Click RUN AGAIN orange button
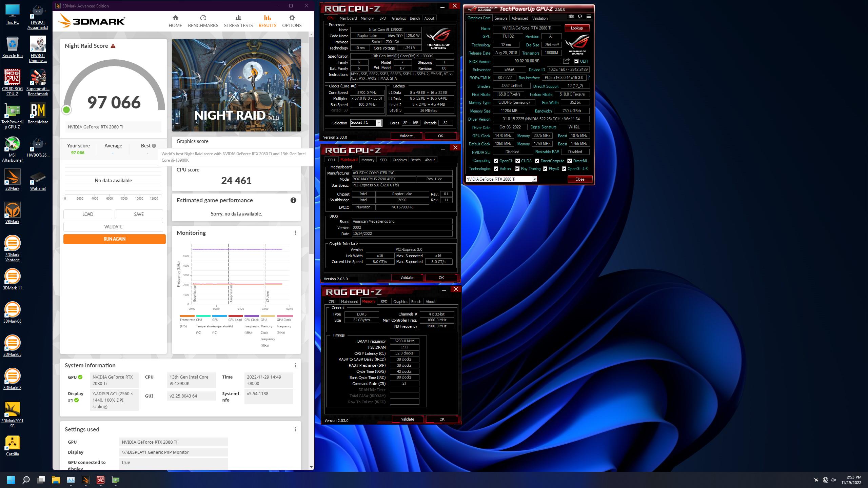 115,239
